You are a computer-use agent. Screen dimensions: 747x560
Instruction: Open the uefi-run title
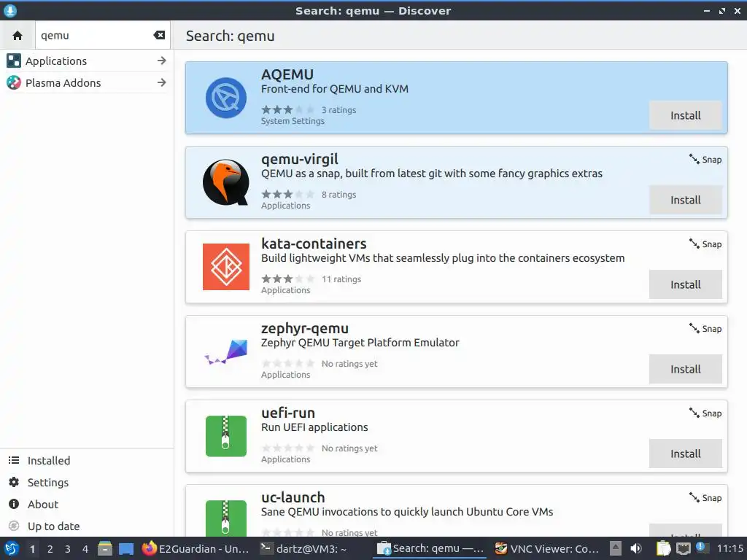pyautogui.click(x=288, y=413)
